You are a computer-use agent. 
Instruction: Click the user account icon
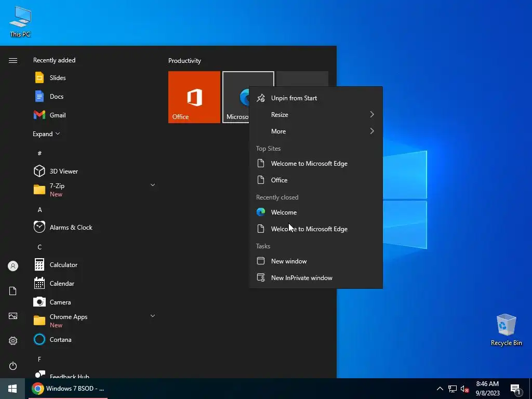tap(13, 266)
